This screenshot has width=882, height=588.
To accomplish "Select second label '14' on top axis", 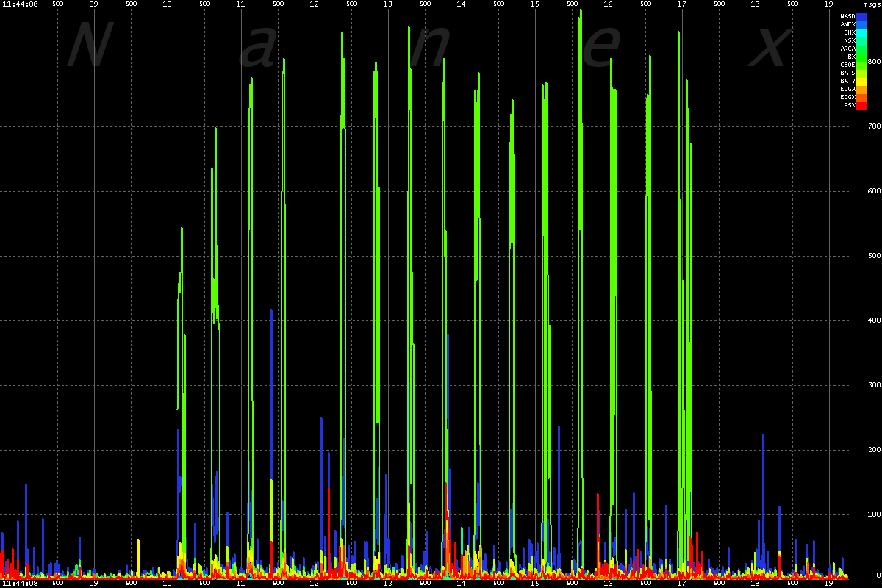I will click(x=461, y=4).
